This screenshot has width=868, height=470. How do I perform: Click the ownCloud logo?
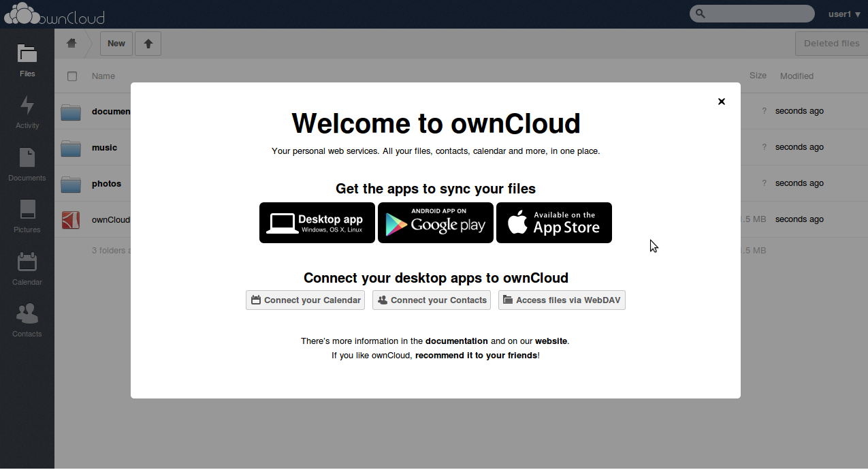tap(54, 14)
